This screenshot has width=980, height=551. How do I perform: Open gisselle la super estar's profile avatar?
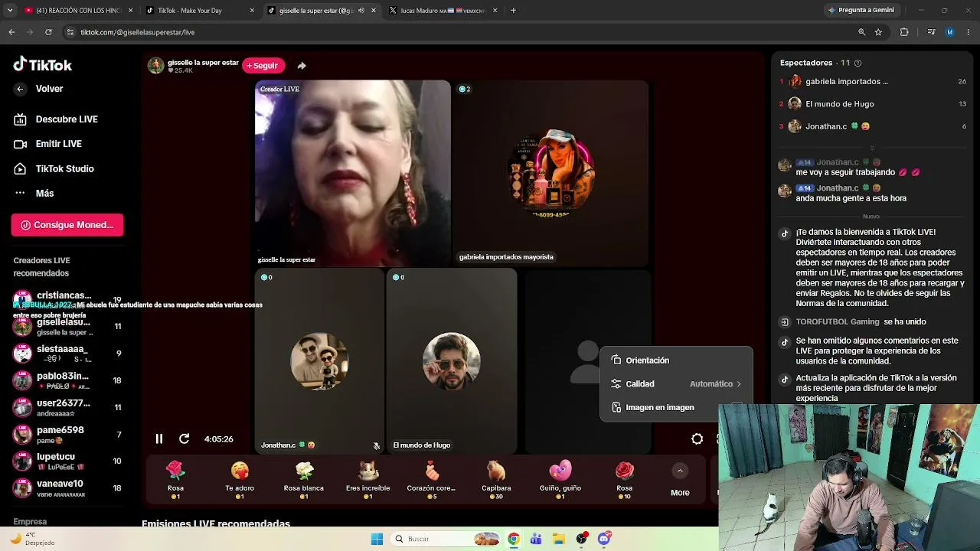click(156, 66)
